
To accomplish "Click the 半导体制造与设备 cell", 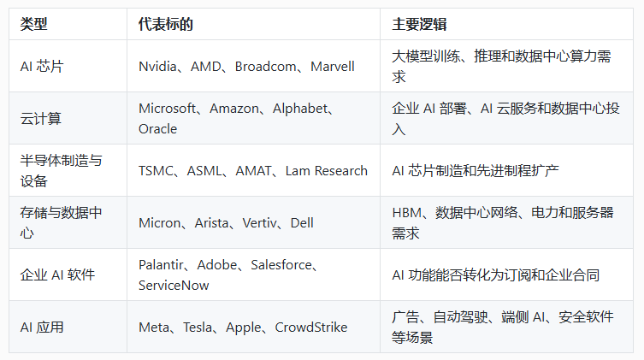I will 68,170.
